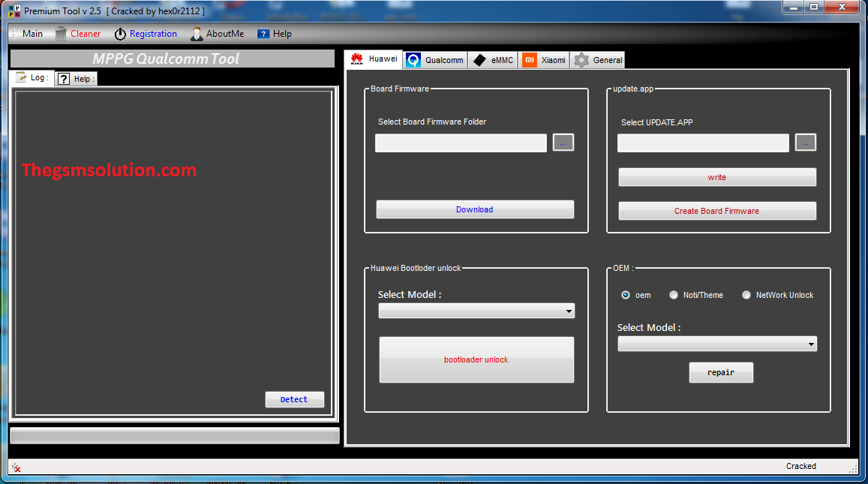
Task: Minimize the Premium Tool window
Action: tap(794, 8)
